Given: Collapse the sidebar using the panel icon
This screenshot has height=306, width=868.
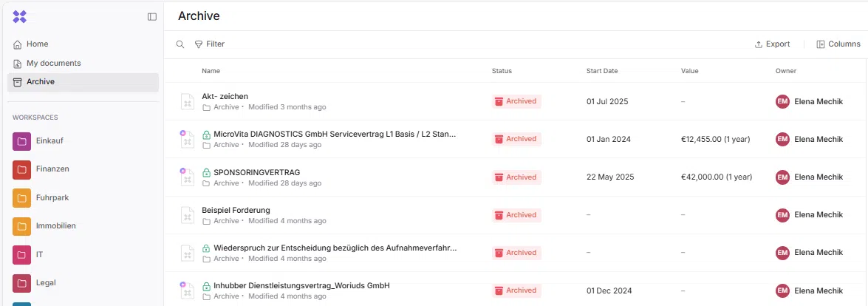Looking at the screenshot, I should [152, 16].
